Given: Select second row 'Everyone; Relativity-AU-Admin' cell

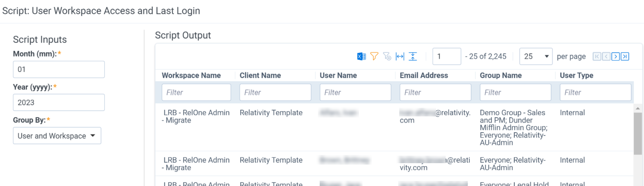Looking at the screenshot, I should [x=513, y=164].
